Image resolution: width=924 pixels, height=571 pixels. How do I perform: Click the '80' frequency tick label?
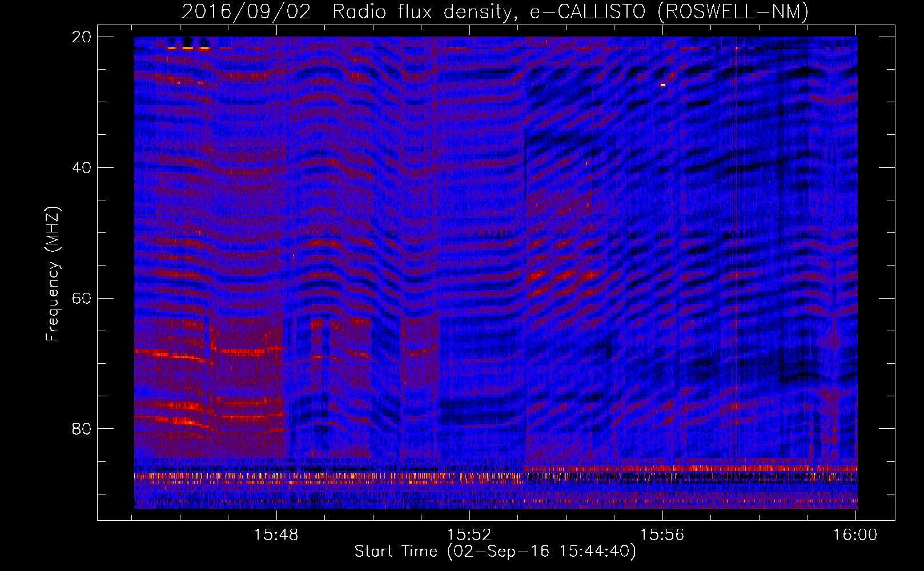[82, 429]
